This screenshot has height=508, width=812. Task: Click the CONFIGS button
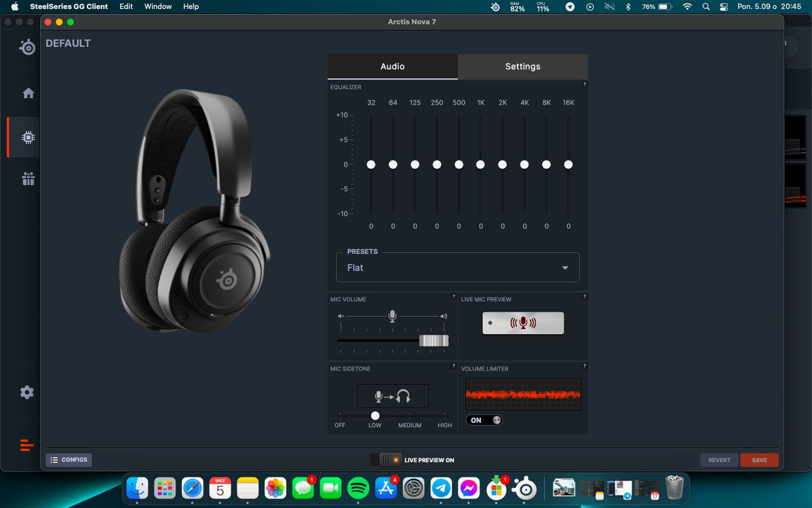69,460
